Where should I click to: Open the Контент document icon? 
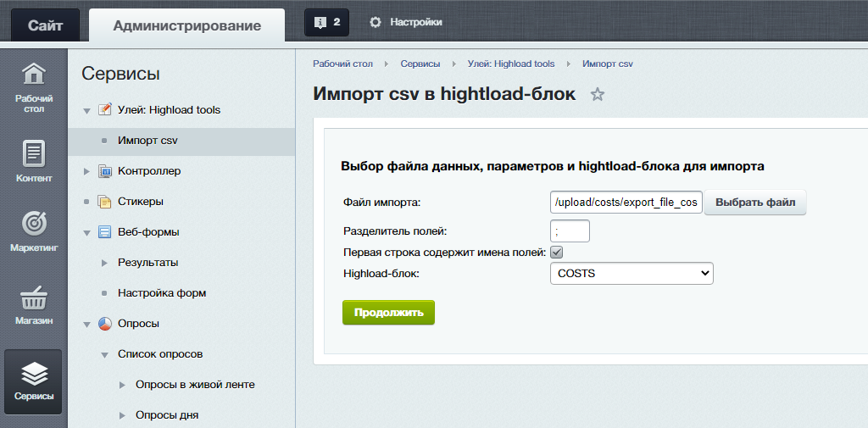34,153
